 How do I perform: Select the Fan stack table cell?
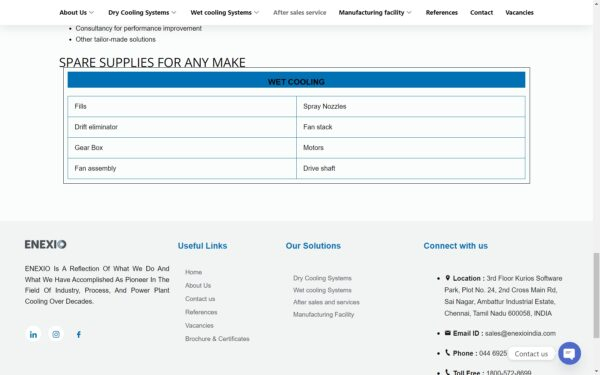point(411,127)
